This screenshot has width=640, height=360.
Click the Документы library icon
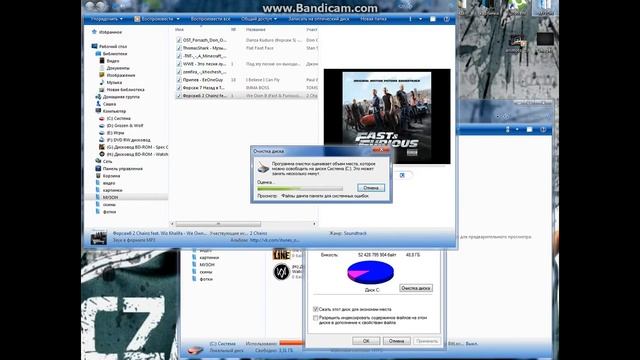(102, 68)
